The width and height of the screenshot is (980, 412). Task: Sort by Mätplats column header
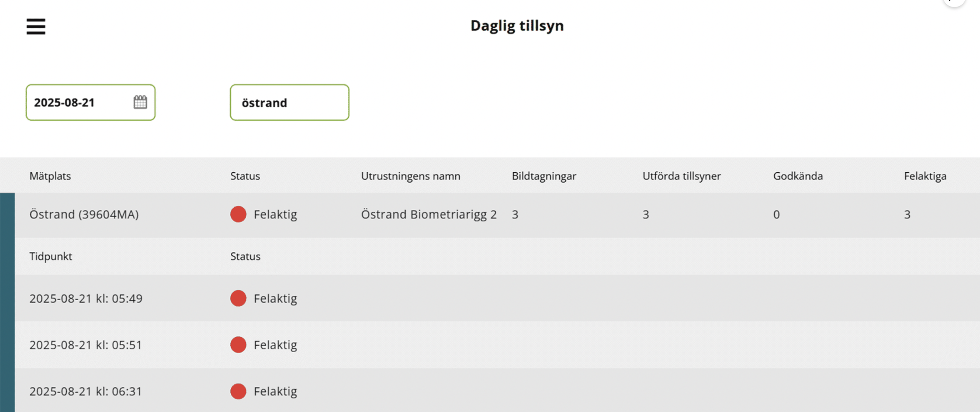point(50,176)
